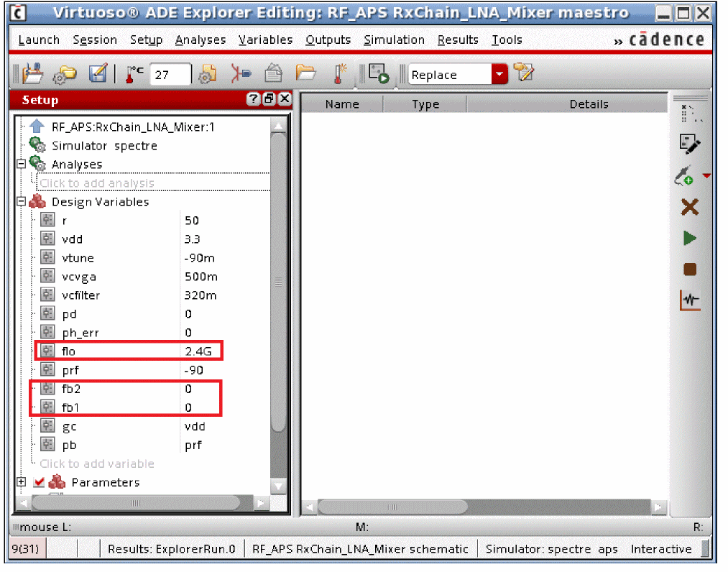Open the Replace plot mode dropdown

tap(499, 74)
